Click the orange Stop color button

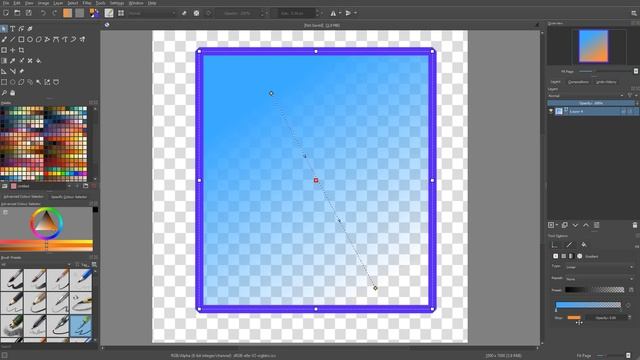coord(574,318)
